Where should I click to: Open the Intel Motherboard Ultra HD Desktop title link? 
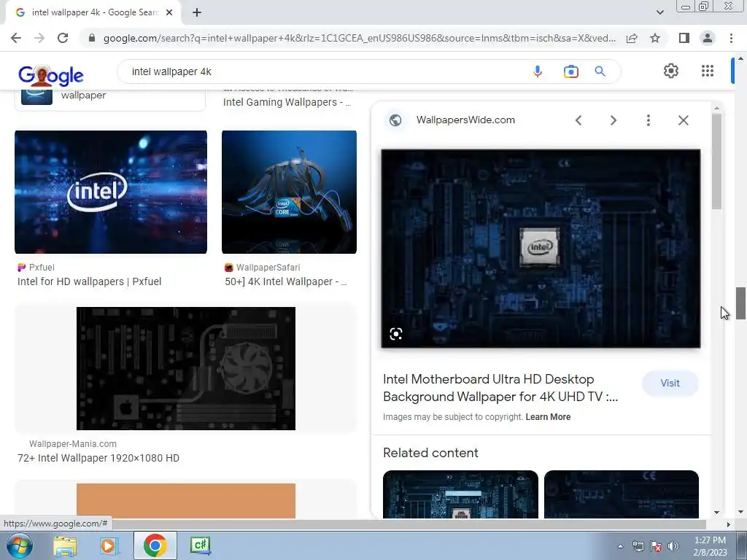500,388
